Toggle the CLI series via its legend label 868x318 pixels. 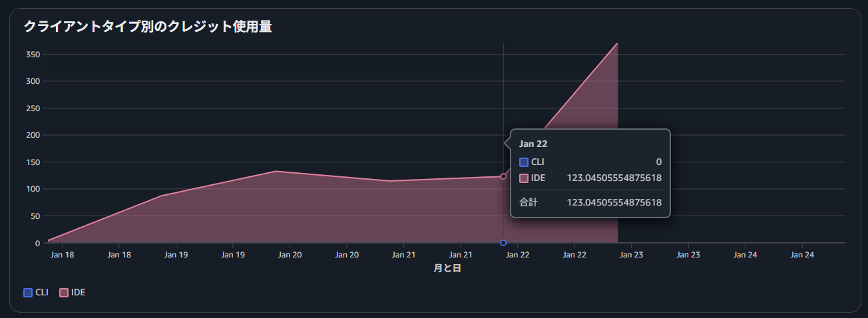[42, 292]
